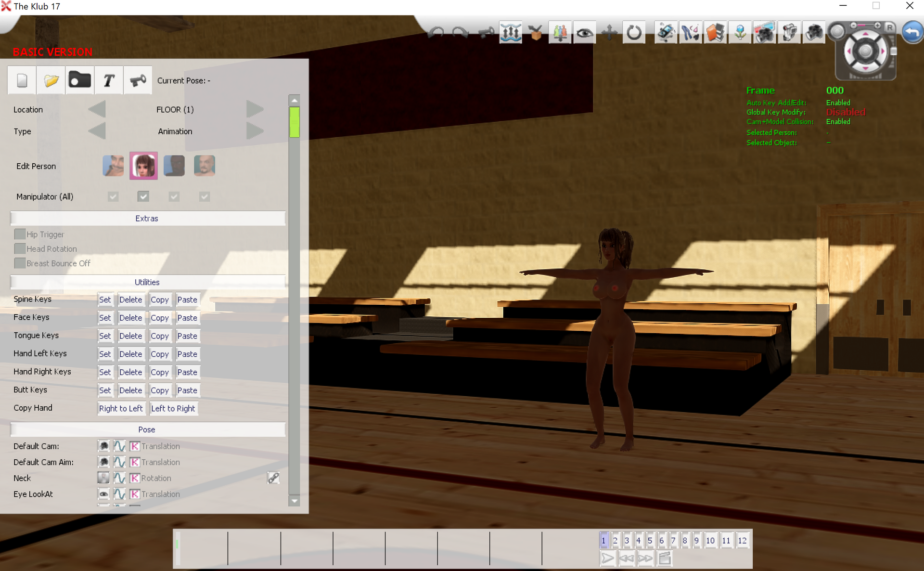The image size is (924, 571).
Task: Toggle K key for Default Cam Aim
Action: click(x=135, y=462)
